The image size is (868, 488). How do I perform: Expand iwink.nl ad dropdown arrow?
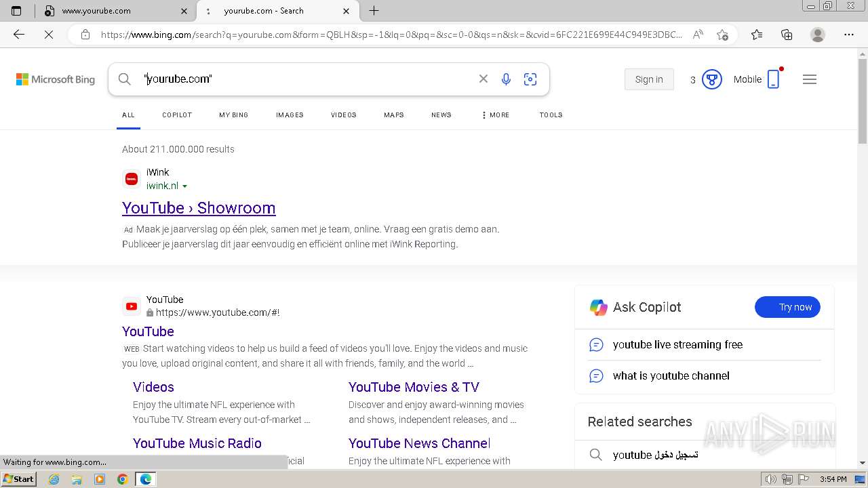[184, 186]
